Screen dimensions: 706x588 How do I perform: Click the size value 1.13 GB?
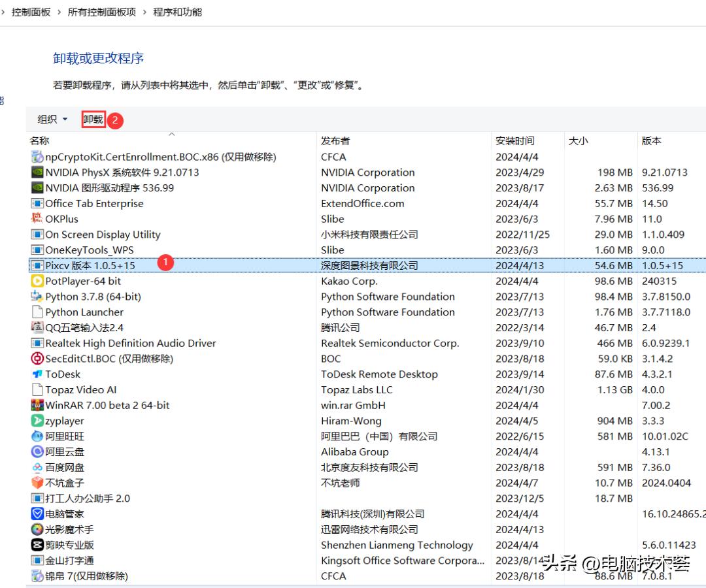[x=615, y=389]
